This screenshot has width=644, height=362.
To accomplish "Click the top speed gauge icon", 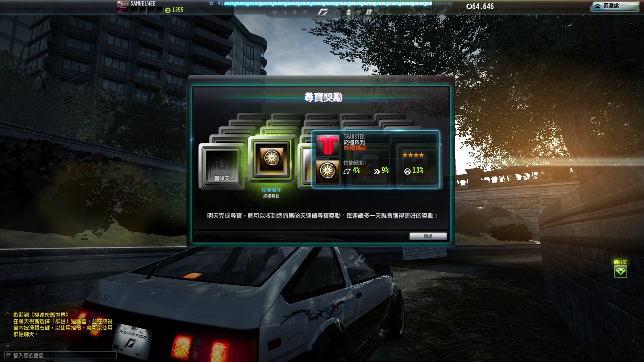I will [x=347, y=171].
